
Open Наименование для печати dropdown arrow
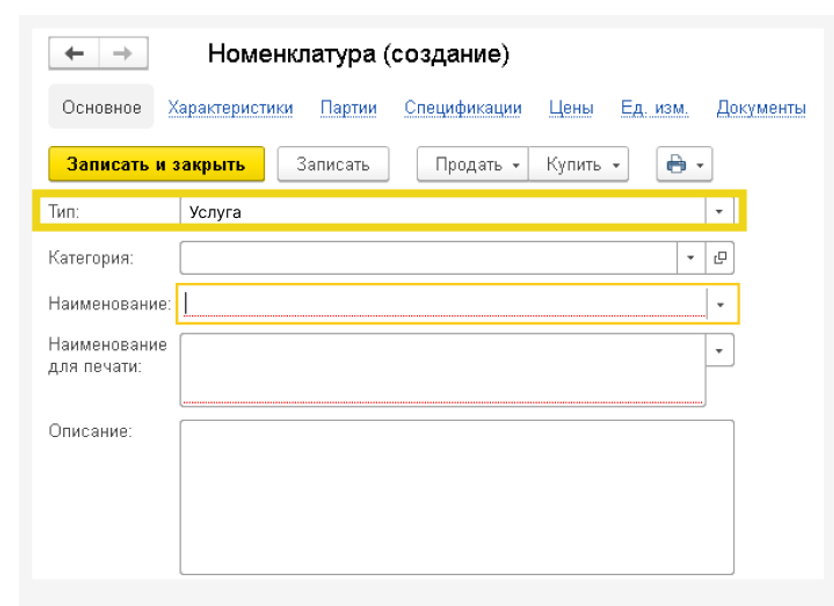tap(720, 350)
